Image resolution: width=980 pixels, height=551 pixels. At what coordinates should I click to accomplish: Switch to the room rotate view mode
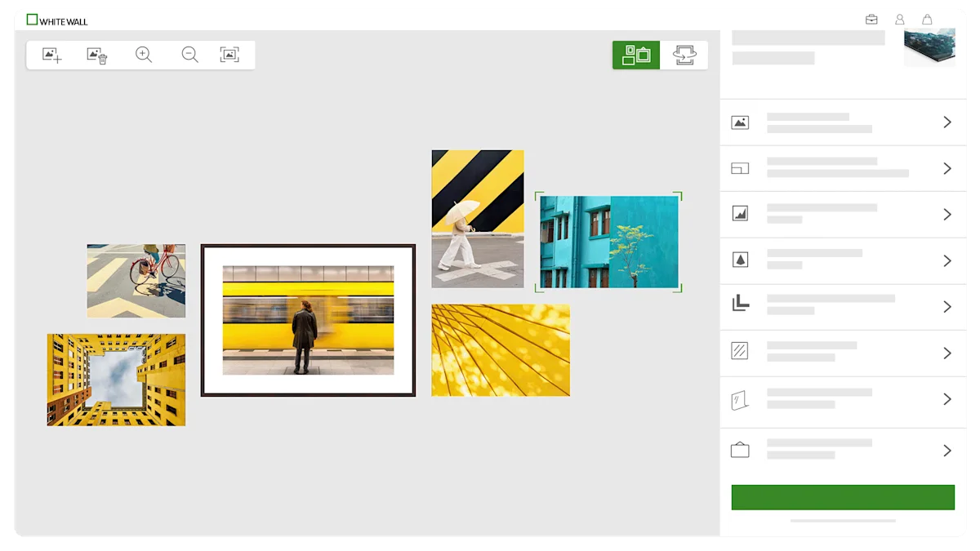(684, 55)
